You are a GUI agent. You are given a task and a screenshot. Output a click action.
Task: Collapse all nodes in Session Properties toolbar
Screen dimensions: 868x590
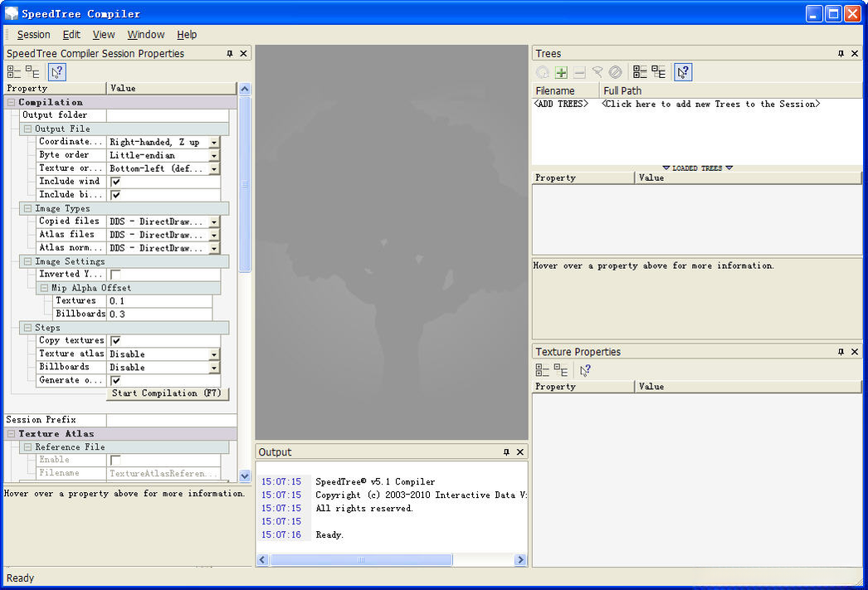click(14, 72)
